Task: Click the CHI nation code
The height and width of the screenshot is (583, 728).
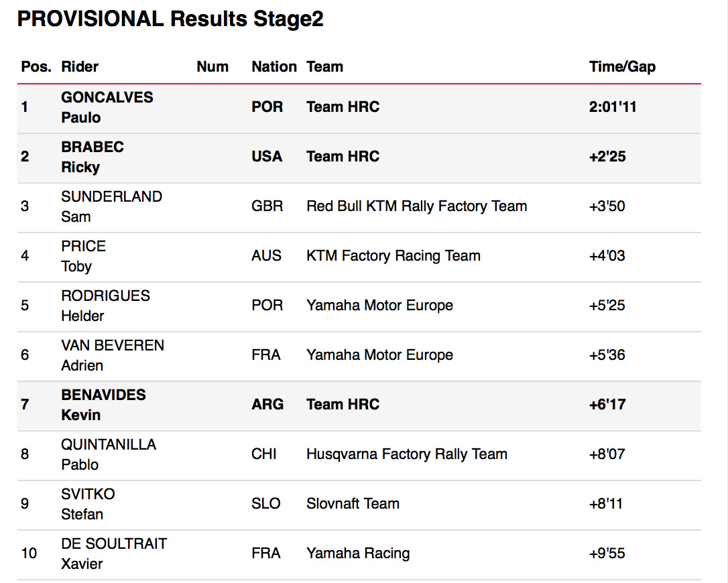Action: [x=264, y=454]
